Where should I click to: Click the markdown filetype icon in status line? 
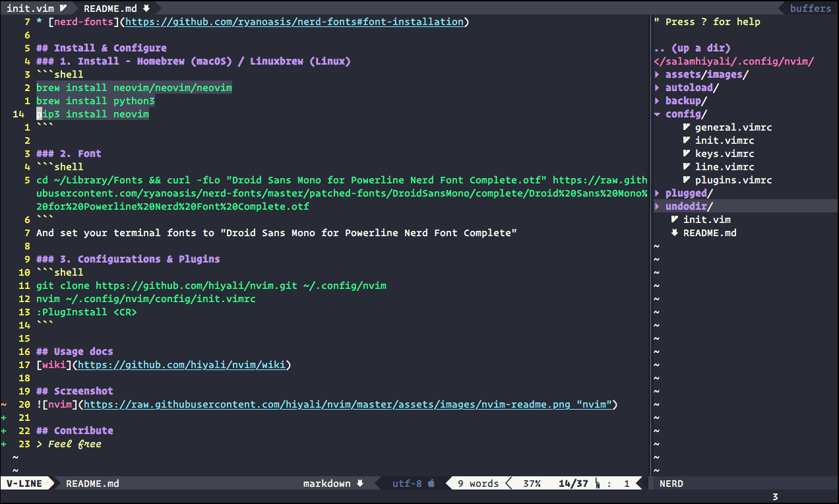(x=360, y=484)
